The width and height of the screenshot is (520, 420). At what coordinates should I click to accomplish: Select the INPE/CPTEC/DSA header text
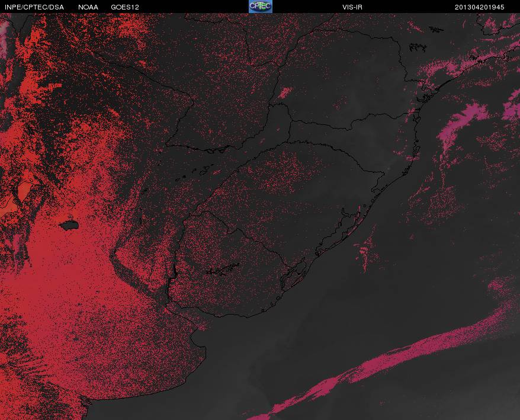[x=34, y=7]
